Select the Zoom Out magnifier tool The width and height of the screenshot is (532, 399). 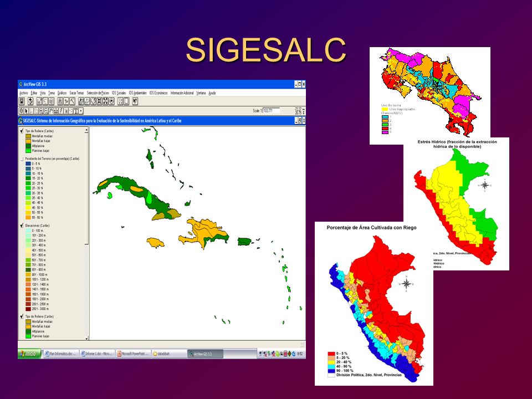[46, 111]
